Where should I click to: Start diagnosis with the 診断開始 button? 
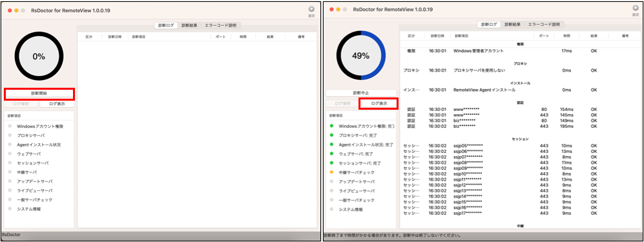[x=39, y=94]
